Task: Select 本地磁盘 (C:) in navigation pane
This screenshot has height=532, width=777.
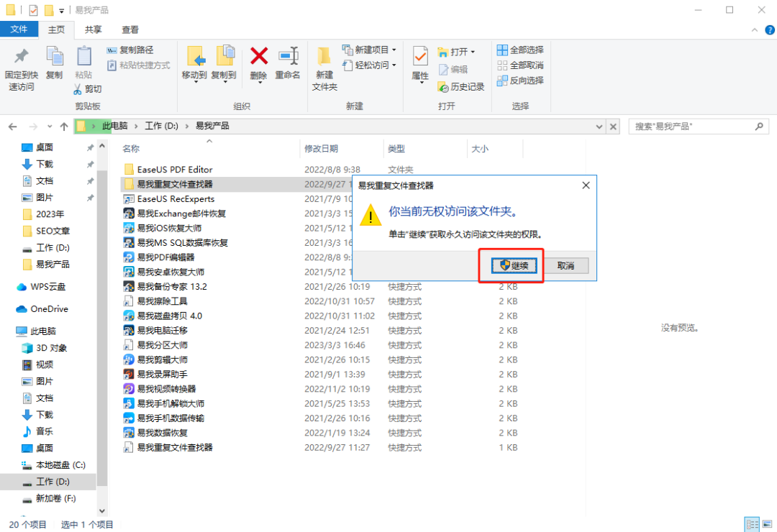Action: pos(53,464)
